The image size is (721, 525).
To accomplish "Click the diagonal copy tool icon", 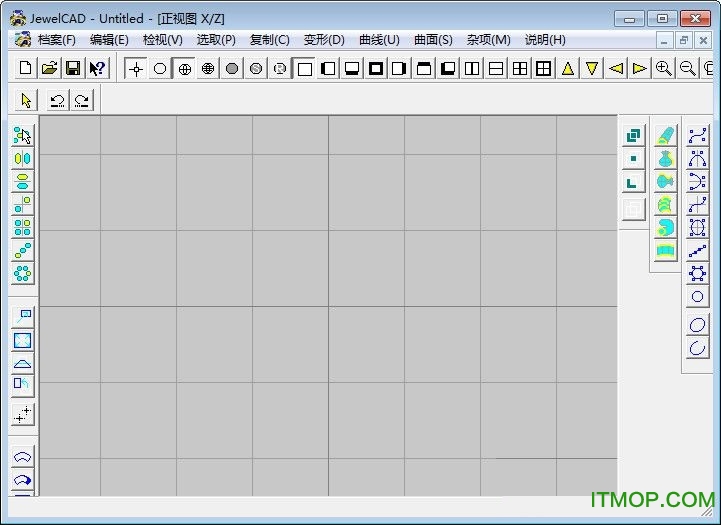I will click(23, 205).
